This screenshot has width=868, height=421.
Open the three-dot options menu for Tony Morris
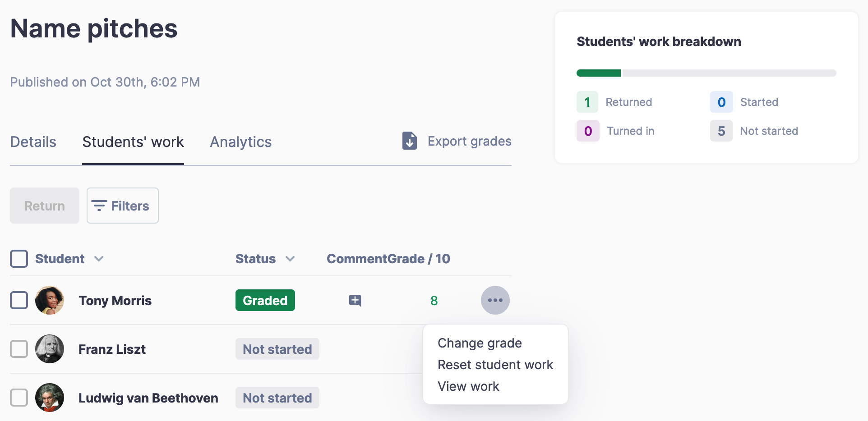click(495, 300)
